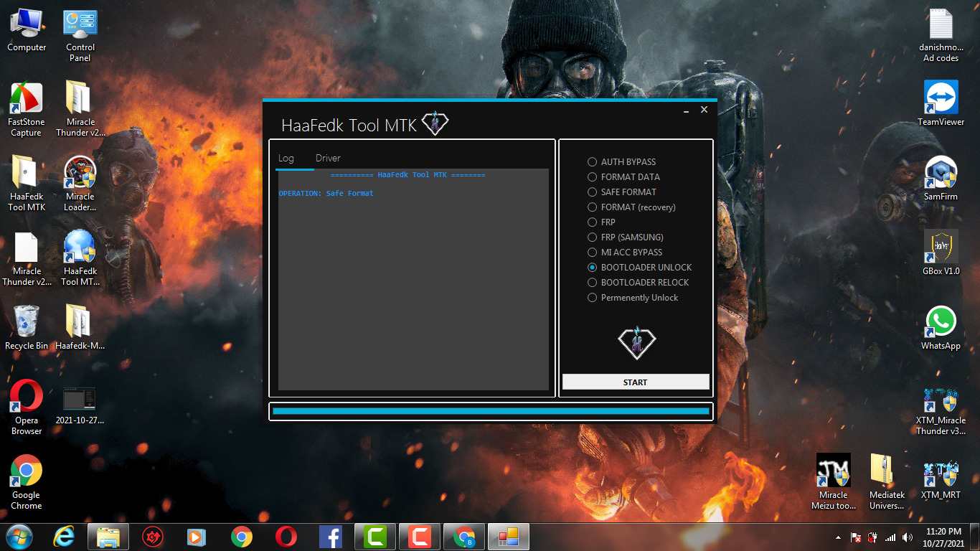Switch to the Log tab
This screenshot has height=551, width=980.
point(286,159)
